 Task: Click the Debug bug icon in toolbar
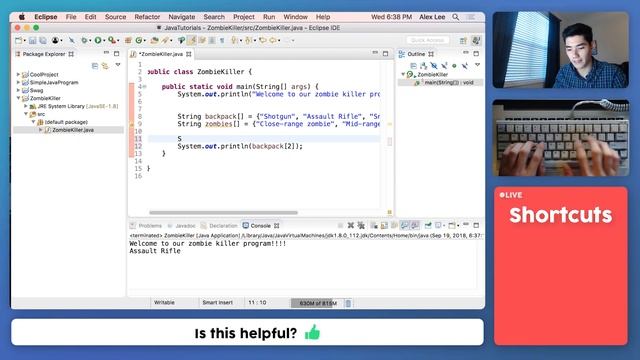[x=84, y=40]
